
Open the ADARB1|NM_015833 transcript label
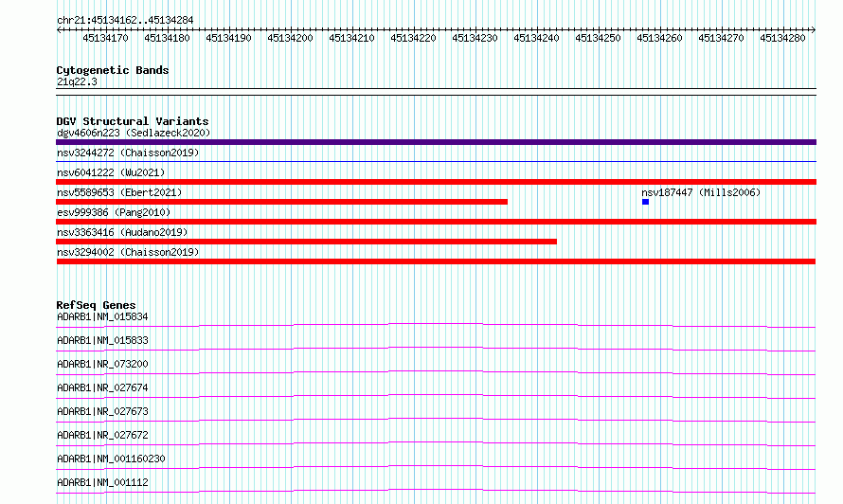pyautogui.click(x=102, y=340)
